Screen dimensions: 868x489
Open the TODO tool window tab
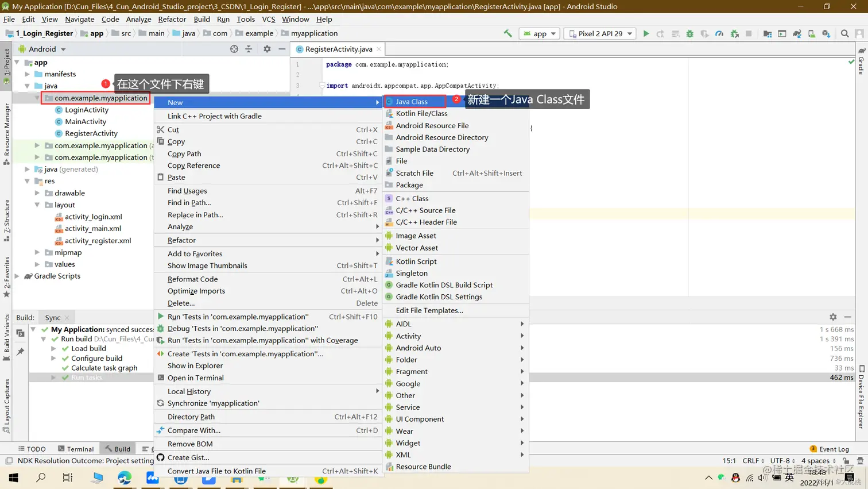click(32, 449)
